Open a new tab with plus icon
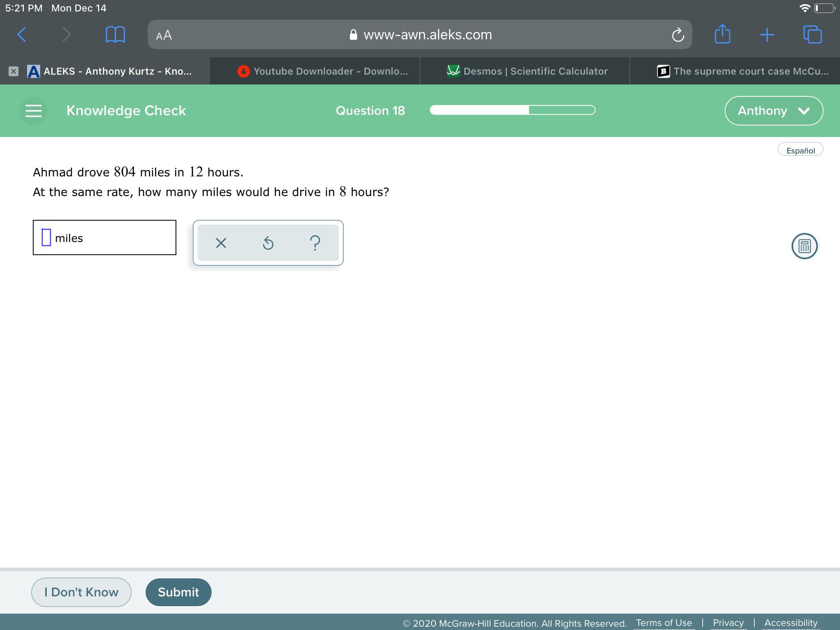Viewport: 840px width, 630px height. click(x=767, y=35)
